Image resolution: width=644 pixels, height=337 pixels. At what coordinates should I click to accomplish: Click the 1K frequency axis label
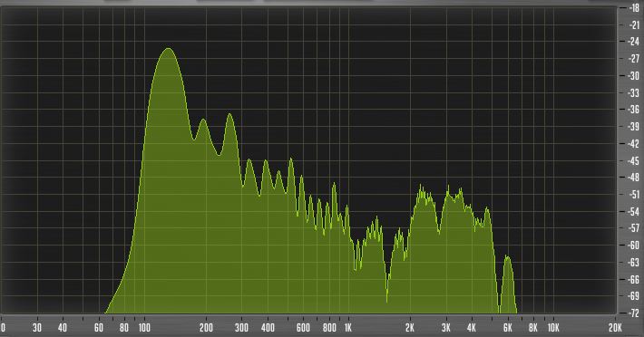click(348, 328)
